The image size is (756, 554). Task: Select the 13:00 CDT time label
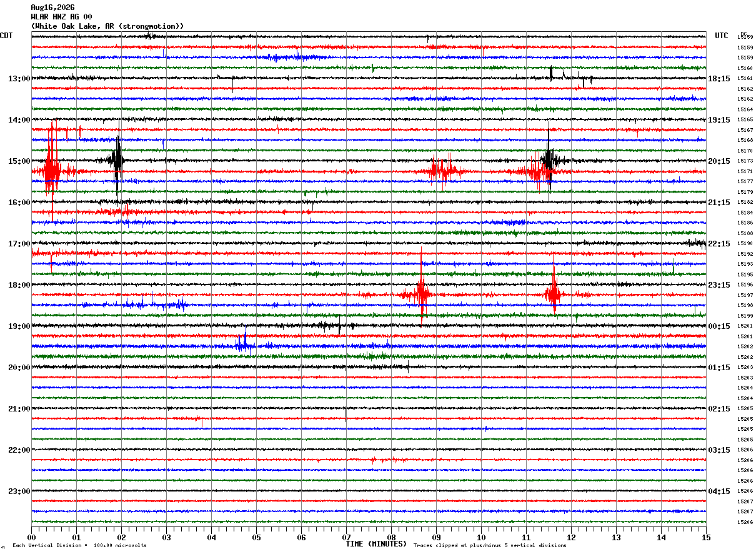(x=19, y=79)
